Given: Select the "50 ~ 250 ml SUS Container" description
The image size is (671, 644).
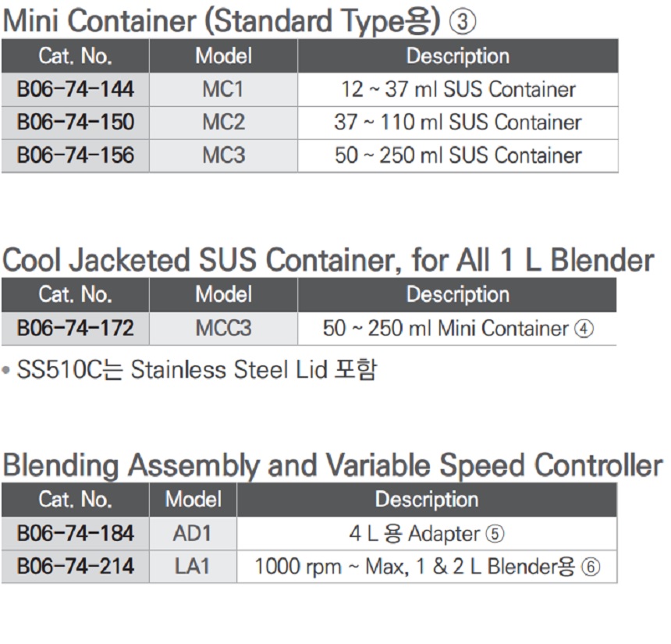Looking at the screenshot, I should point(458,155).
